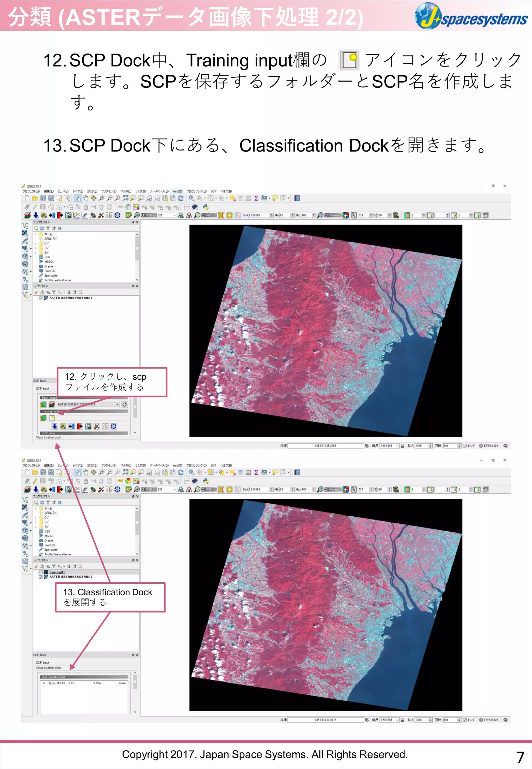Image resolution: width=532 pixels, height=769 pixels.
Task: Toggle the ROI radio button in upper SCP toolbar
Action: click(x=203, y=215)
